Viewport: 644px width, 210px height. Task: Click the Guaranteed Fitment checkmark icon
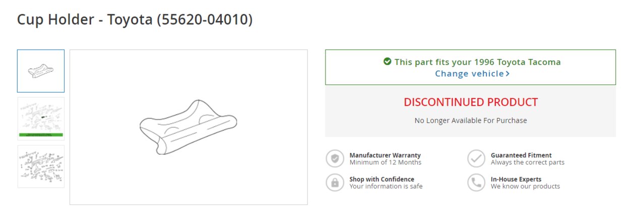[476, 159]
